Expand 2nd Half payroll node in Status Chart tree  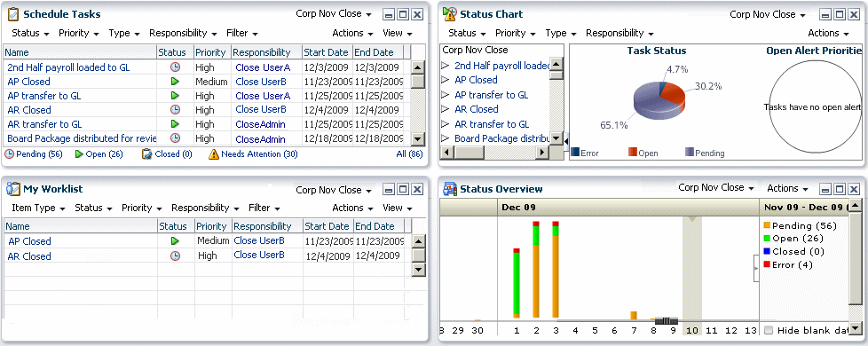point(445,66)
